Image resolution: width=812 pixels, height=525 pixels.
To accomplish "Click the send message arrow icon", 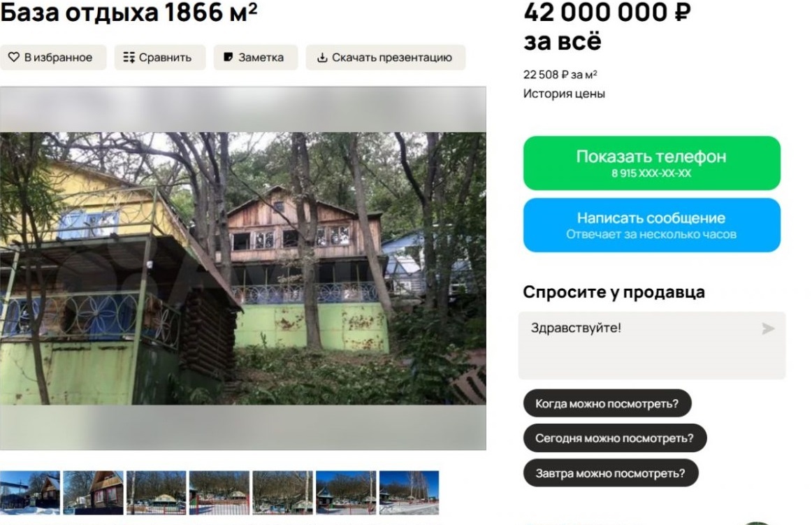I will pos(768,329).
